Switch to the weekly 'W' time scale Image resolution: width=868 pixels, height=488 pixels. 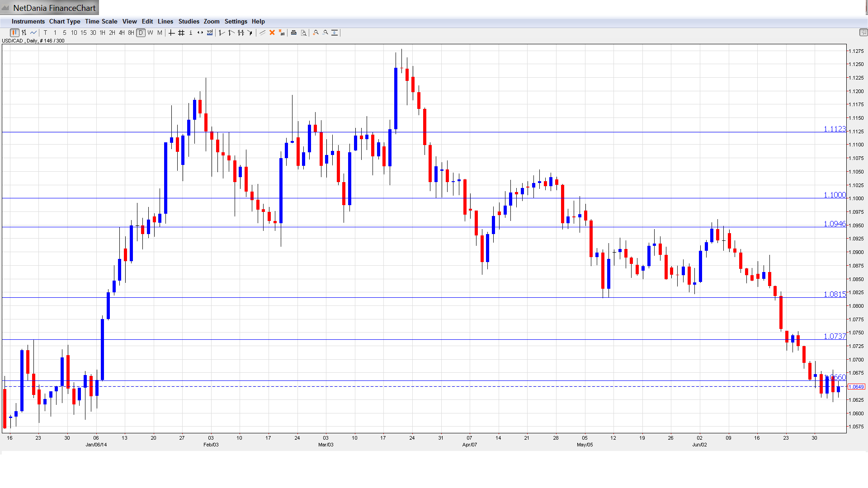(x=151, y=33)
